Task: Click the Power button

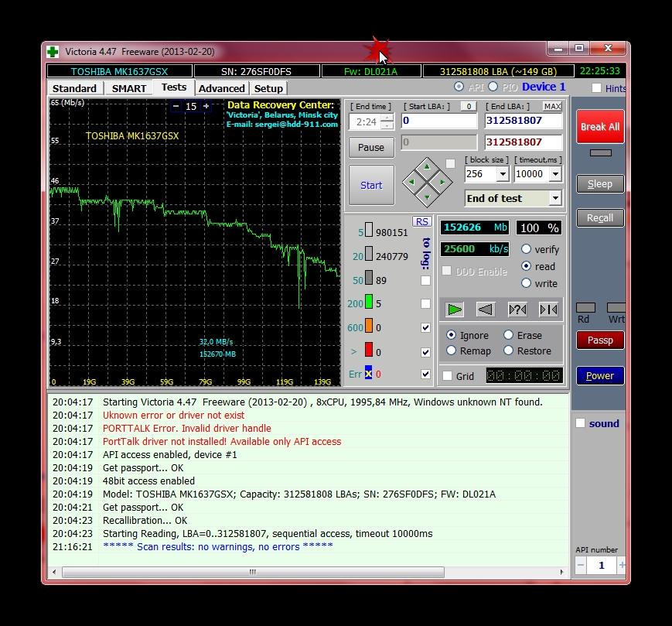Action: click(599, 376)
